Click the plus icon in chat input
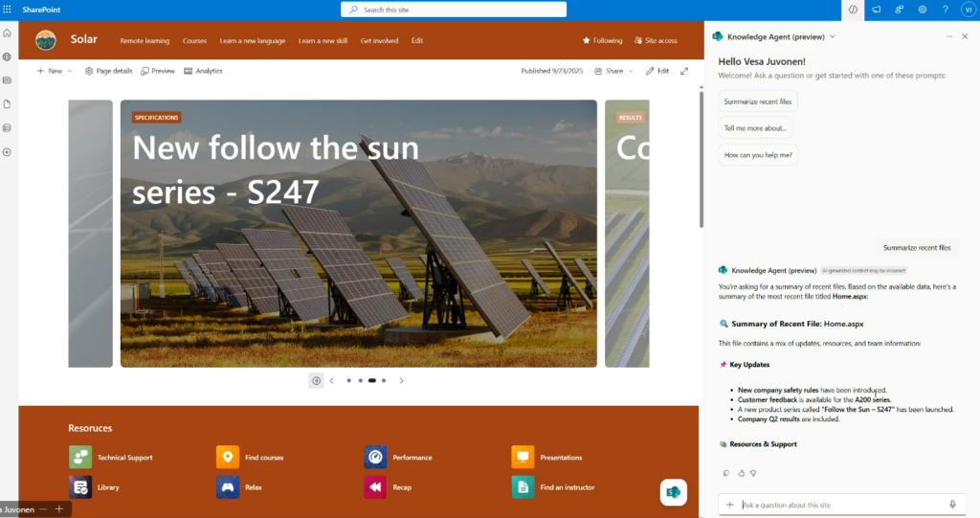This screenshot has width=980, height=518. coord(729,505)
